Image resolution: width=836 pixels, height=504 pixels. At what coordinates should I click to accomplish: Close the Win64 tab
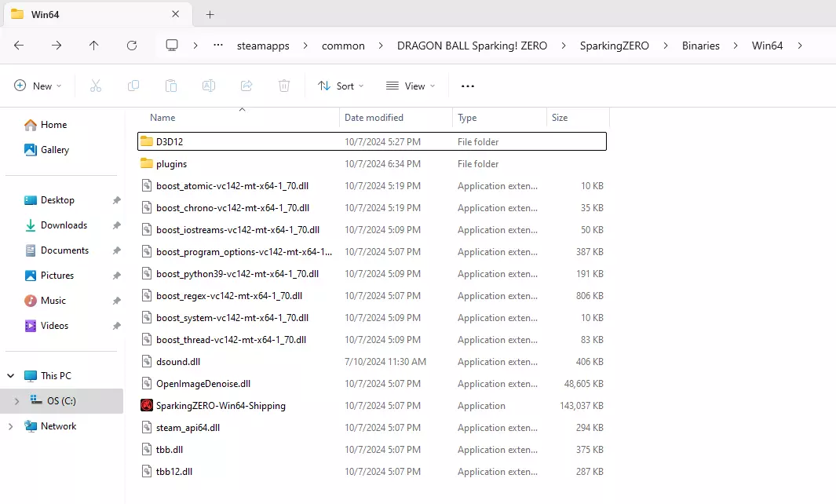coord(175,14)
